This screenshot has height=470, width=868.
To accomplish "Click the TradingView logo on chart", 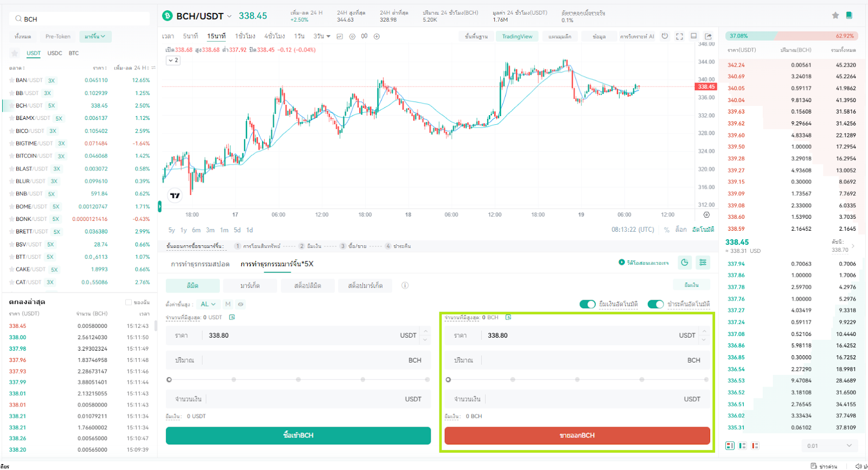I will [175, 195].
